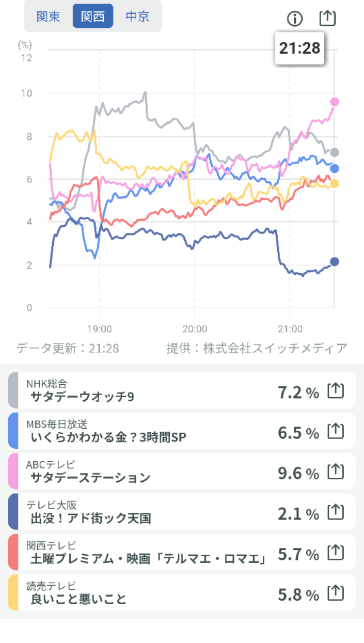Switch to the 関東 region tab
Viewport: 364px width, 643px height.
point(49,16)
